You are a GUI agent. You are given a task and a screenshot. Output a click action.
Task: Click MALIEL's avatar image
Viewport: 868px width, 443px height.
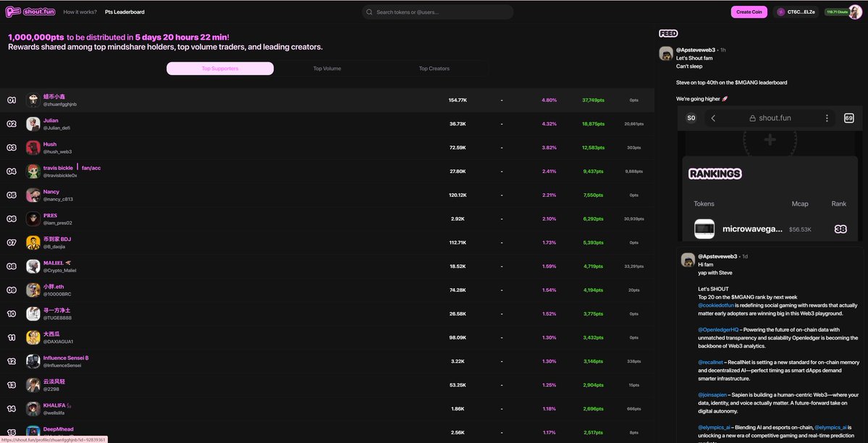(x=33, y=266)
